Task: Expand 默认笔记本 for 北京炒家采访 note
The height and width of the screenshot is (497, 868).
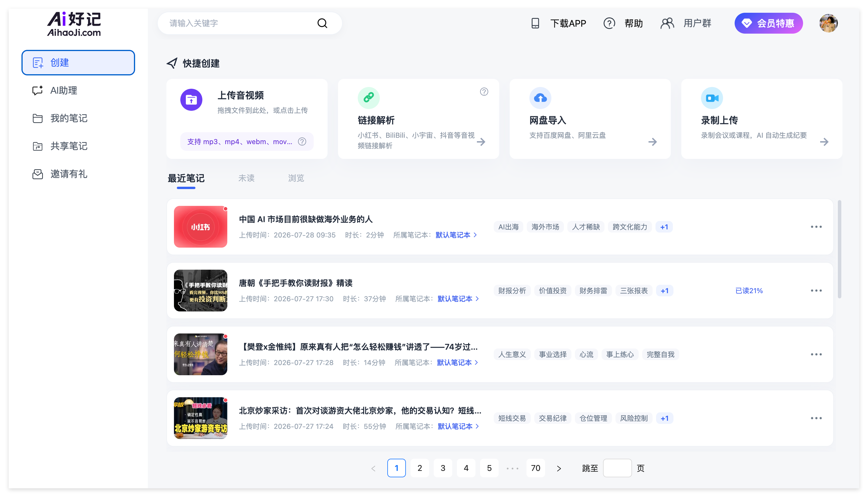Action: pyautogui.click(x=458, y=426)
